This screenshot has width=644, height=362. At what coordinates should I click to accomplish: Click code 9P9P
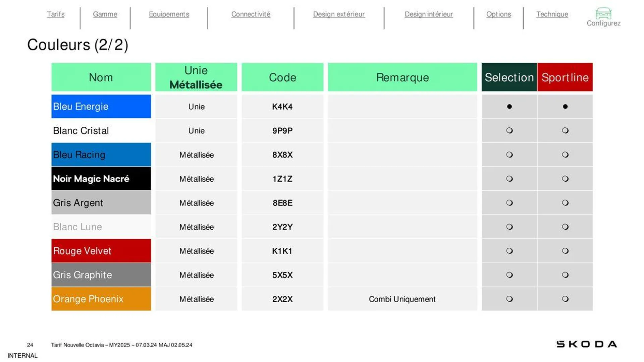[x=282, y=131]
